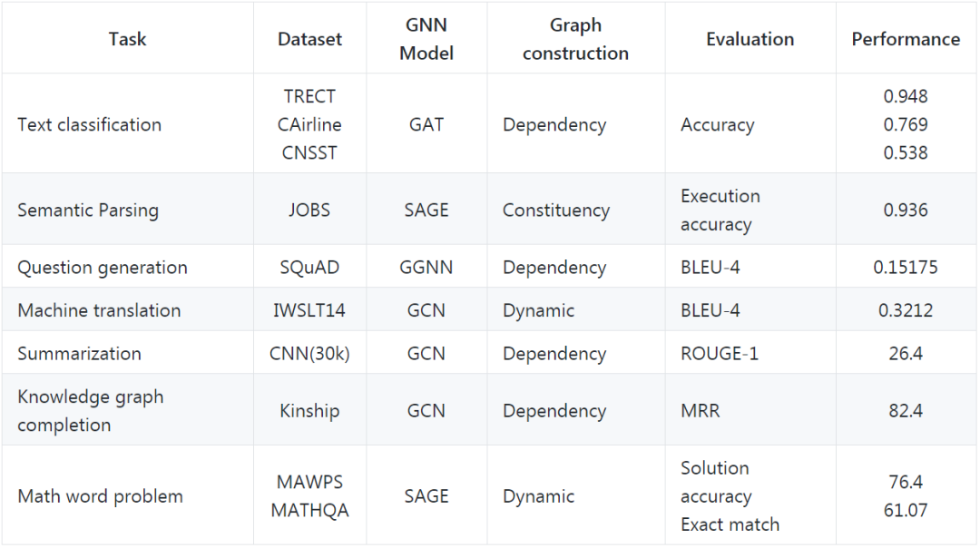Select the 0.15175 performance value
The image size is (980, 548).
click(x=906, y=267)
